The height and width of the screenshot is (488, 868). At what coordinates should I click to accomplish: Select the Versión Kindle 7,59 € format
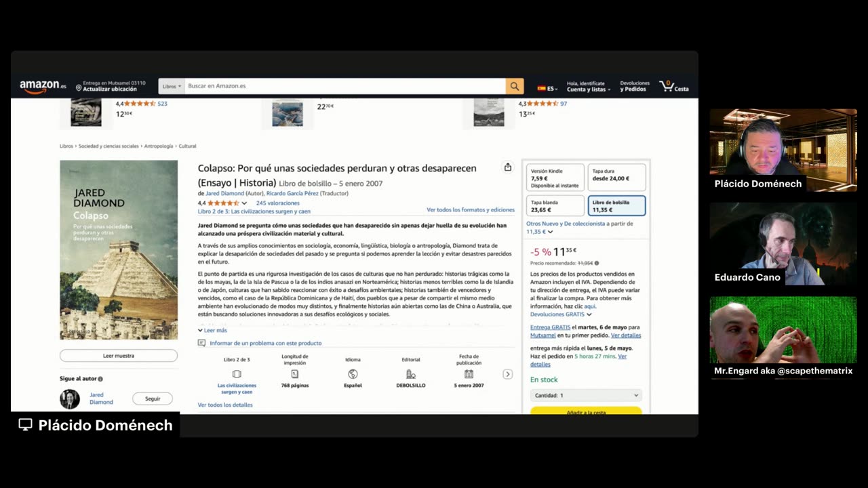coord(555,178)
